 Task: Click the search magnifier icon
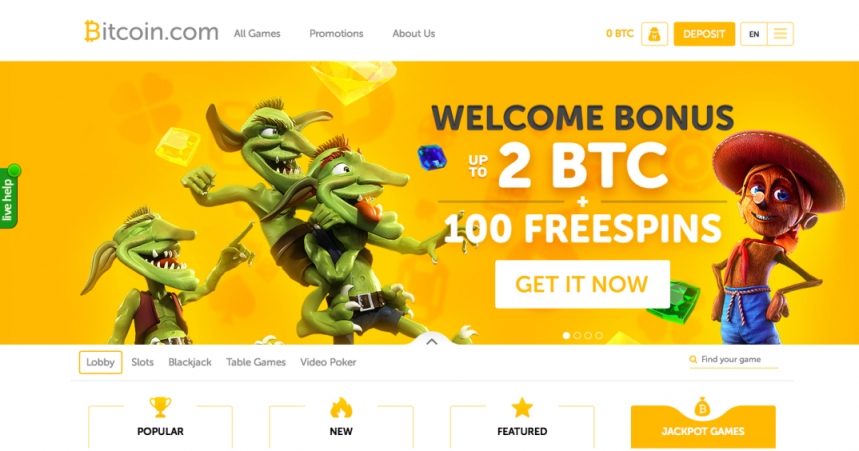click(x=693, y=359)
